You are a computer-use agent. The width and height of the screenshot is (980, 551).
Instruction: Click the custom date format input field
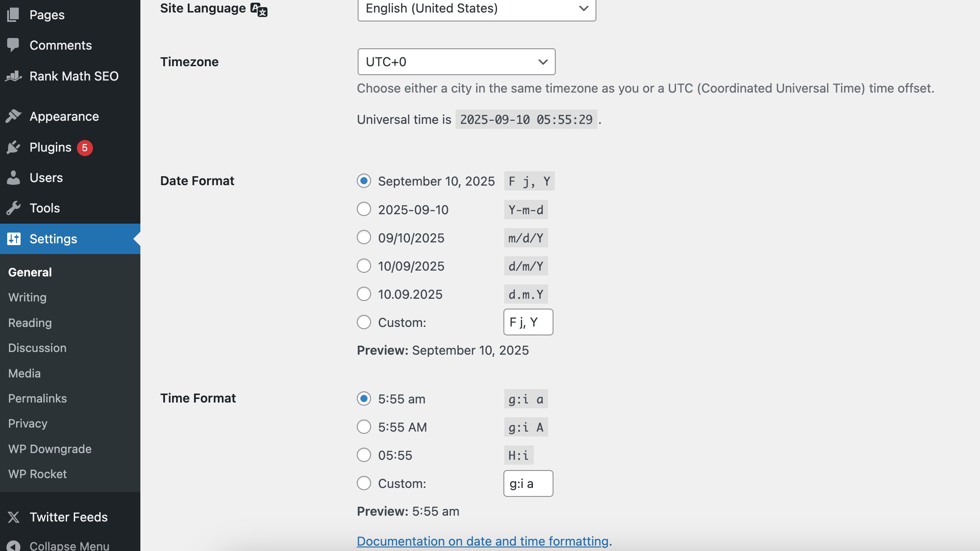click(528, 322)
